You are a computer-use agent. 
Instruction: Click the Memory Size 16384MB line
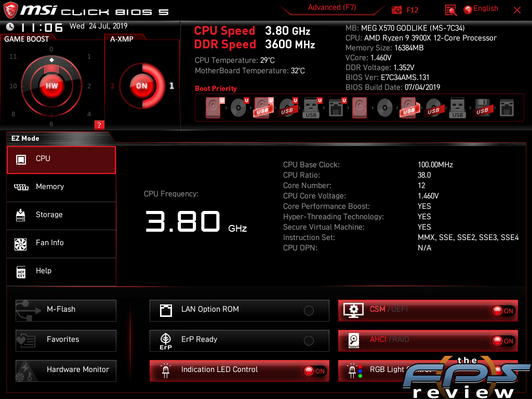tap(384, 48)
